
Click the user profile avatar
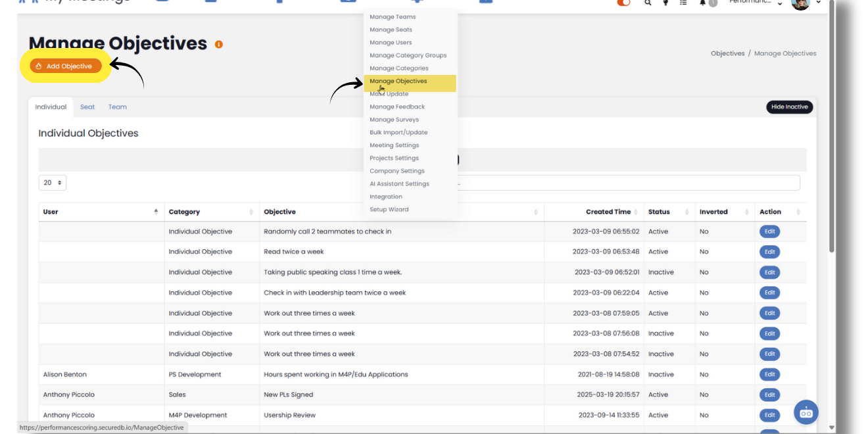pos(800,4)
